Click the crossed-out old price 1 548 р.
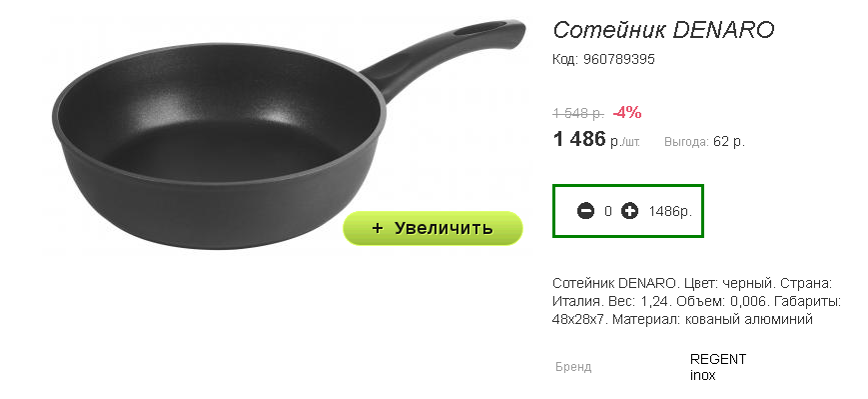Viewport: 868px width, 399px height. [578, 113]
